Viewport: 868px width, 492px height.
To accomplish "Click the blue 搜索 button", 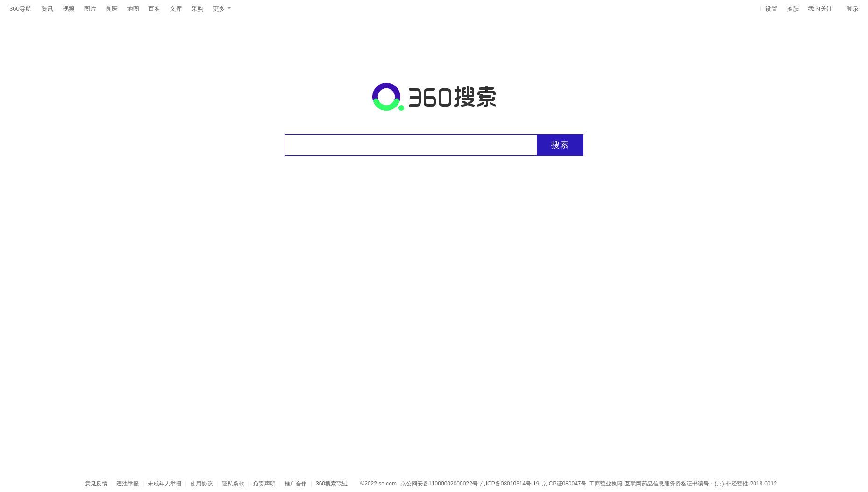I will coord(560,145).
